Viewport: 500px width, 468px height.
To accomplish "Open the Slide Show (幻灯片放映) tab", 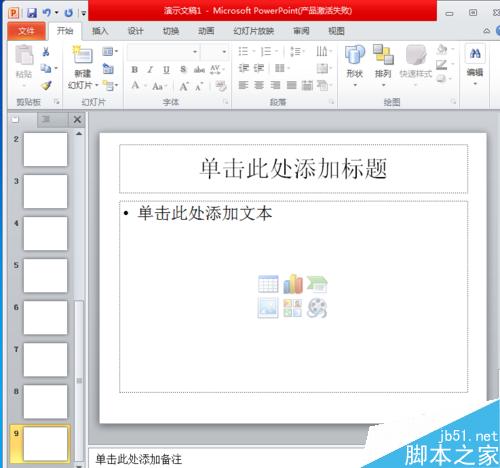I will coord(254,31).
